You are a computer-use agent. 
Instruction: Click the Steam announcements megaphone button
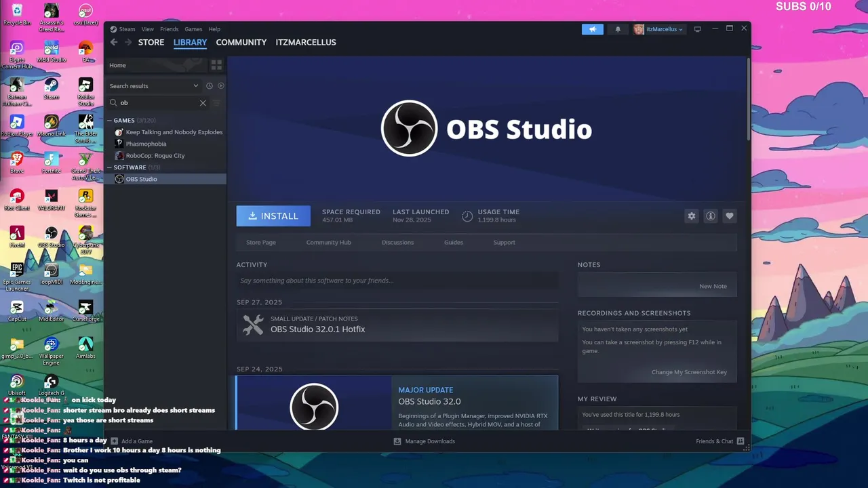point(593,29)
